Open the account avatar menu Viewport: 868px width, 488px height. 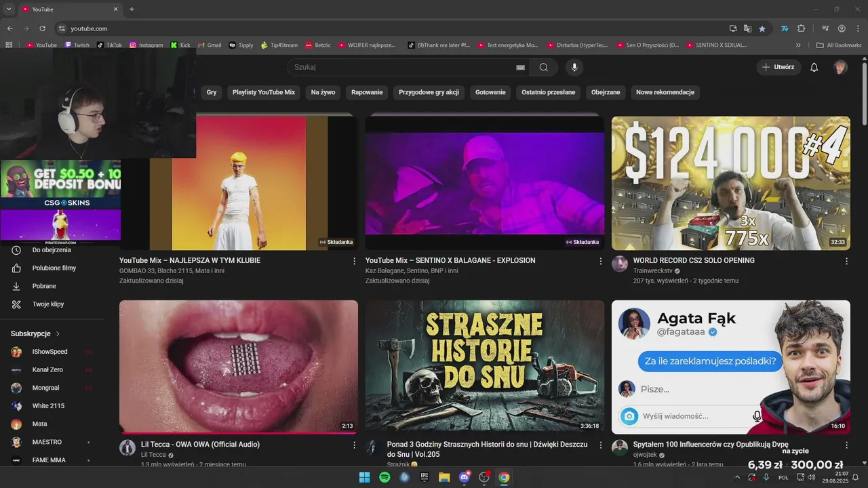pyautogui.click(x=840, y=67)
